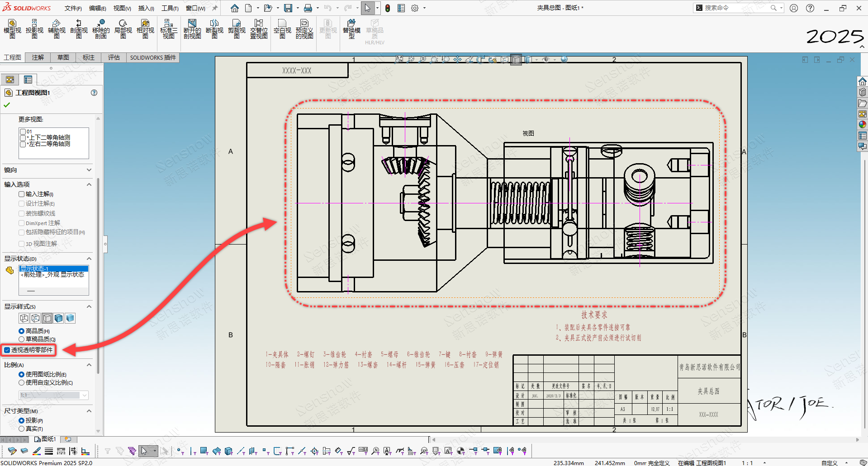868x466 pixels.
Task: Switch to the 注解 tab
Action: tap(38, 57)
